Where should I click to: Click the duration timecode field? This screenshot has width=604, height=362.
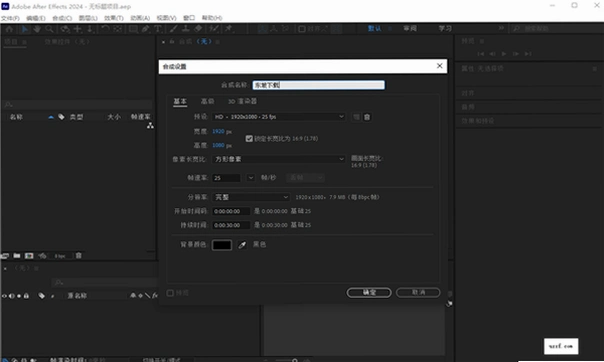(x=231, y=225)
